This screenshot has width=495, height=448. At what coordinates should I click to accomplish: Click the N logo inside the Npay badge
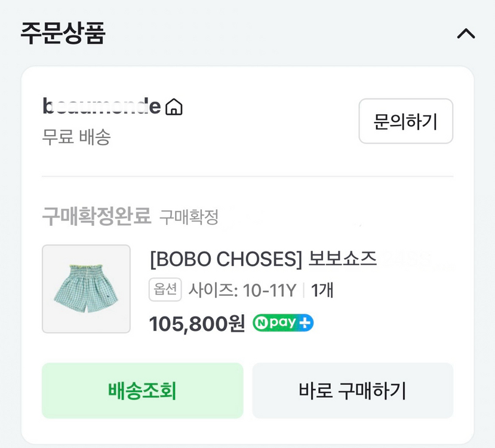point(262,323)
